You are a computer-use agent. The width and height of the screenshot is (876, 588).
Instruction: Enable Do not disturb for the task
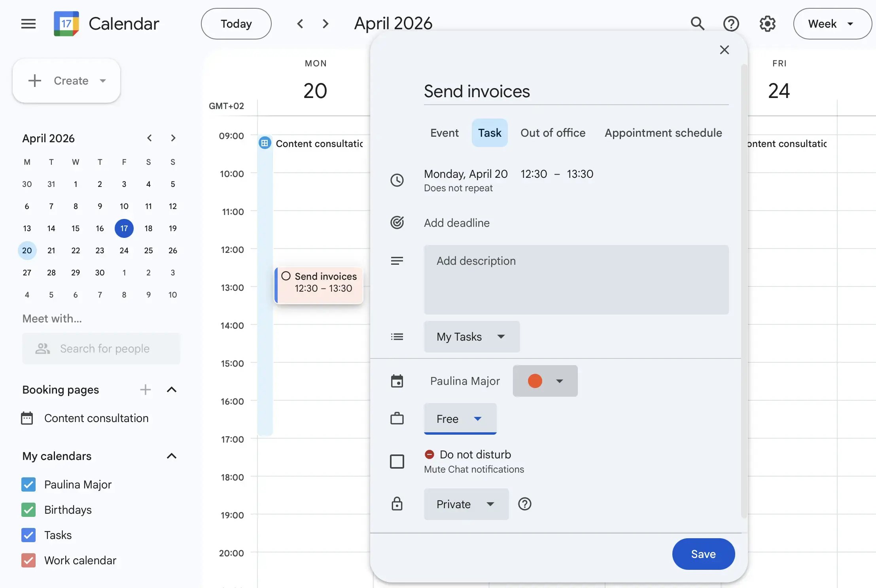coord(397,461)
